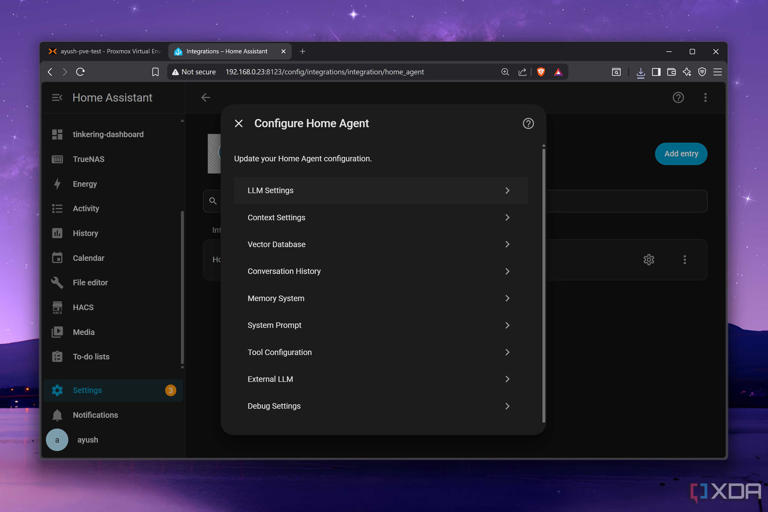
Task: Click the integration entry gear icon
Action: pyautogui.click(x=648, y=260)
